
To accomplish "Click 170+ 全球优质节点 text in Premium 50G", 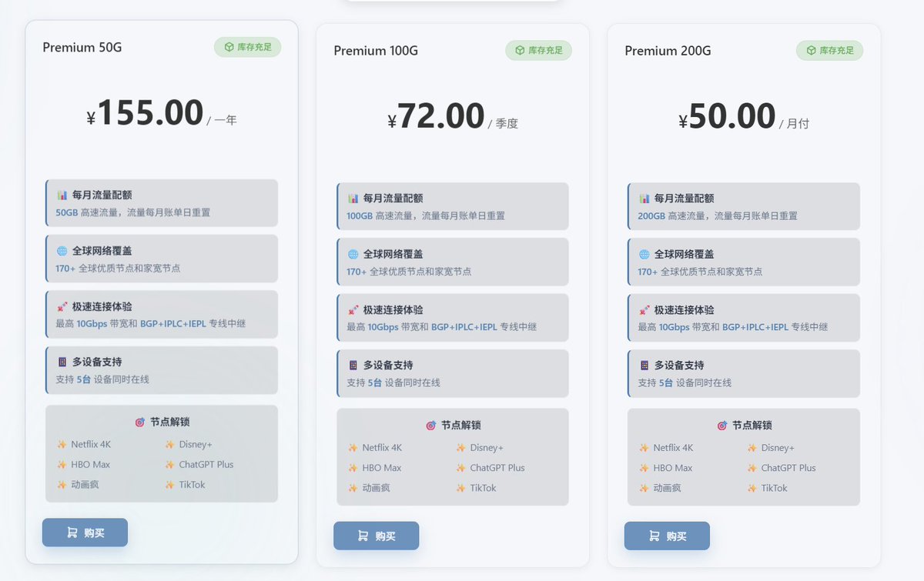I will click(118, 269).
